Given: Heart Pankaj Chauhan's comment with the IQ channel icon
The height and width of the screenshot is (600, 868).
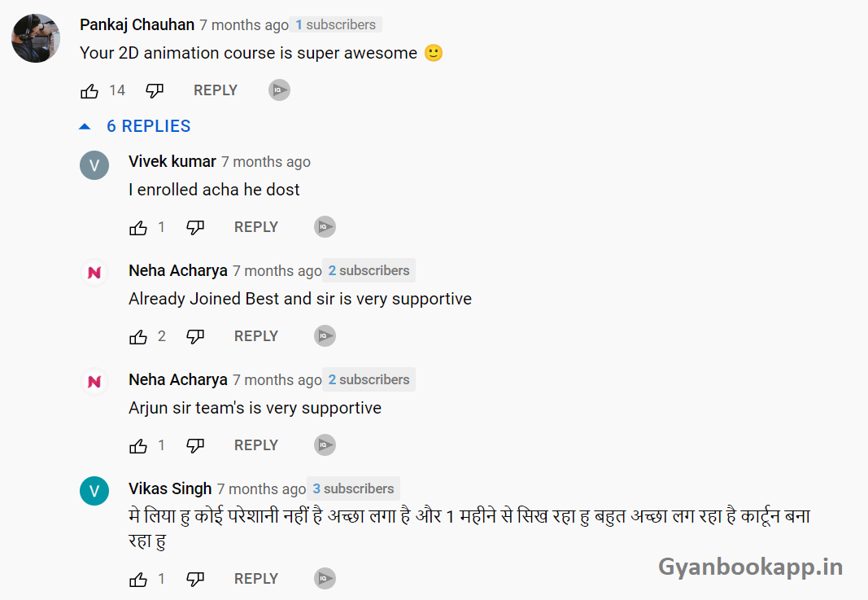Looking at the screenshot, I should tap(279, 90).
